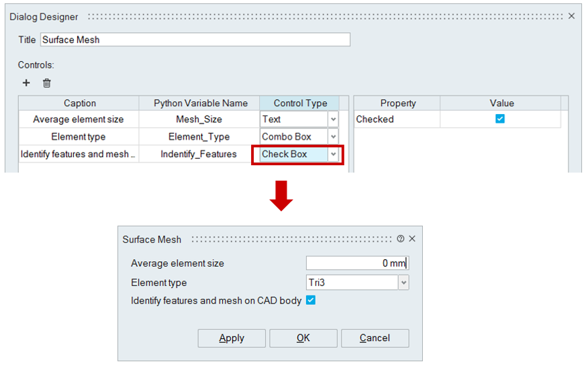Viewport: 588px width, 368px height.
Task: Uncheck Identify features and mesh on CAD body
Action: [310, 300]
